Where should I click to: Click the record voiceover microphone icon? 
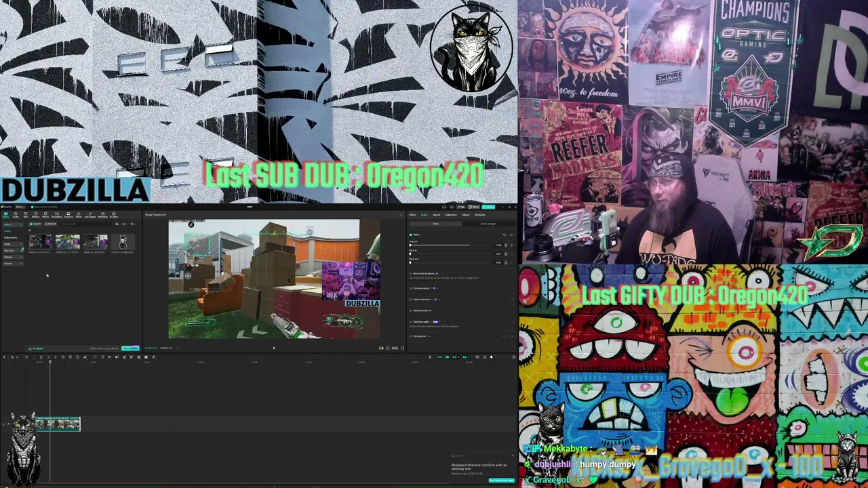pos(429,357)
